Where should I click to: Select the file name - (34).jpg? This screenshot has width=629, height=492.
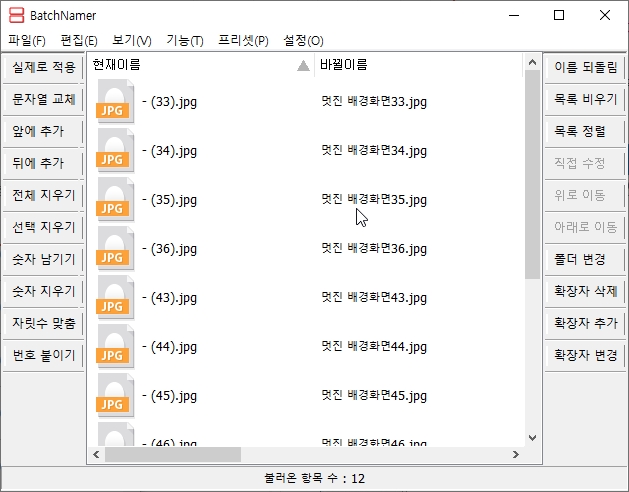point(169,151)
